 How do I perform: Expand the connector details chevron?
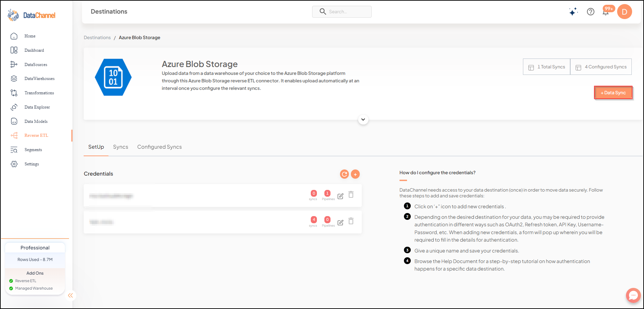pyautogui.click(x=363, y=119)
